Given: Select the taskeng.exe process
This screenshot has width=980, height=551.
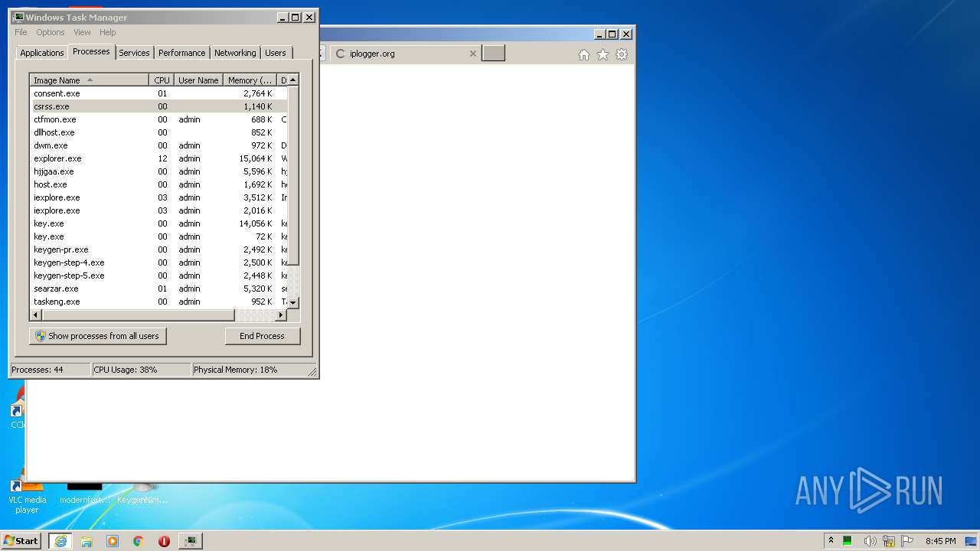Looking at the screenshot, I should coord(158,302).
